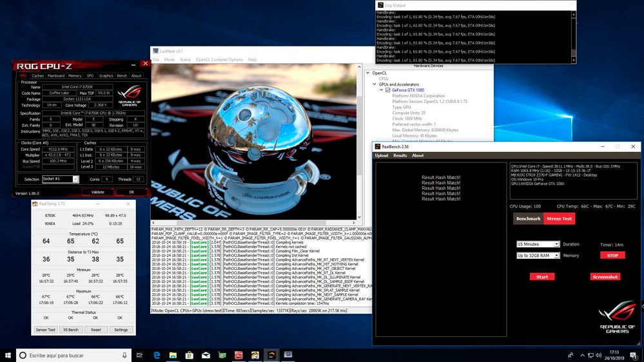
Task: Open the volume control in tray
Action: coord(598,355)
